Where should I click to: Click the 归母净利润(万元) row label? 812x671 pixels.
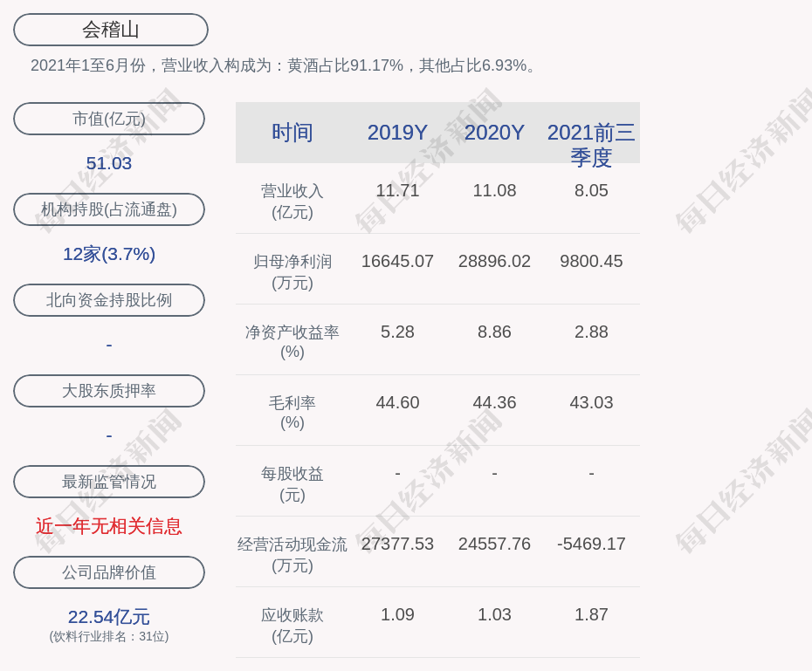292,272
